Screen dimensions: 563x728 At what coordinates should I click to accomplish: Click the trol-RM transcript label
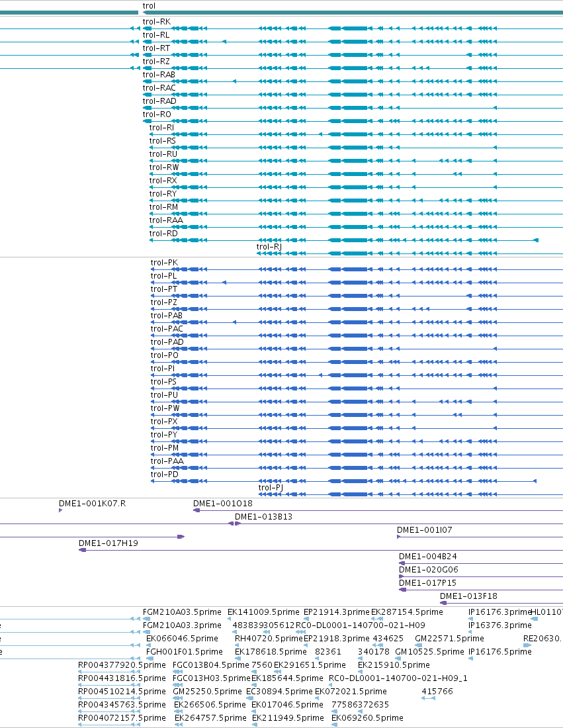click(x=163, y=207)
